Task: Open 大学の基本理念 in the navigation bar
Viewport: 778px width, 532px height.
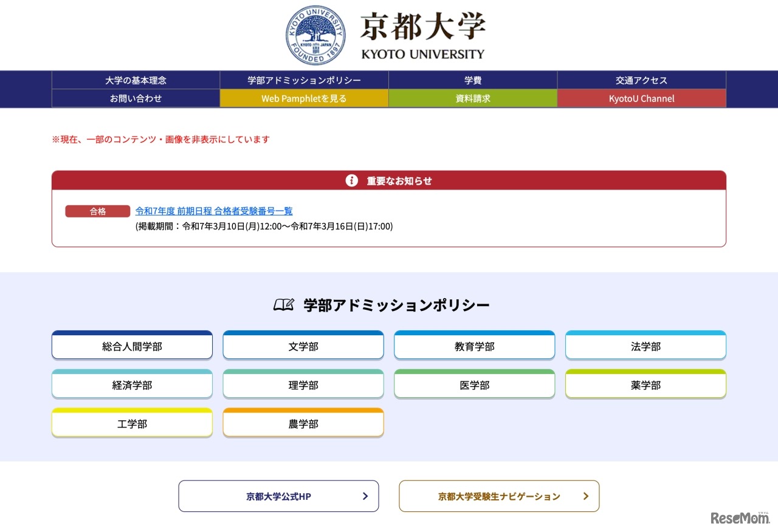Action: (136, 80)
